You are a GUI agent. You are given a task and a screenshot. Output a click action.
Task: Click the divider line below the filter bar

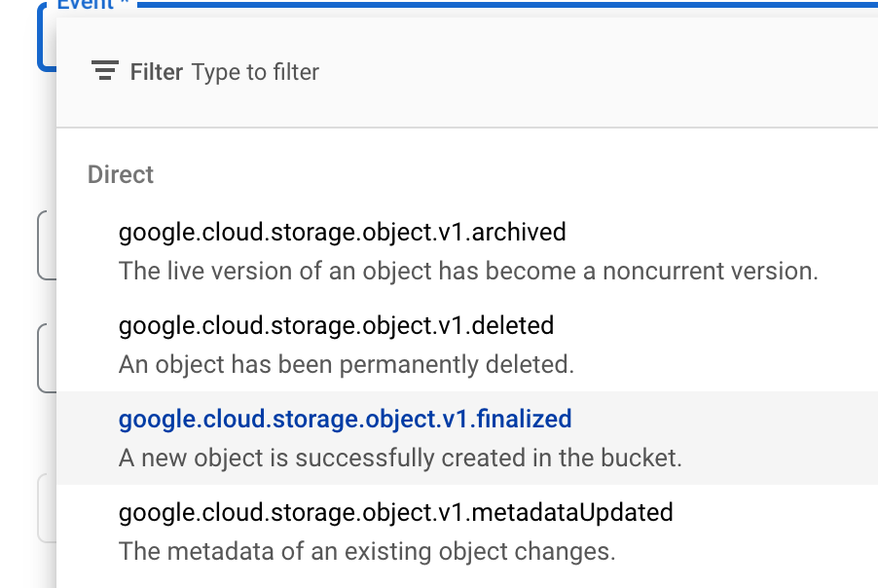(467, 128)
